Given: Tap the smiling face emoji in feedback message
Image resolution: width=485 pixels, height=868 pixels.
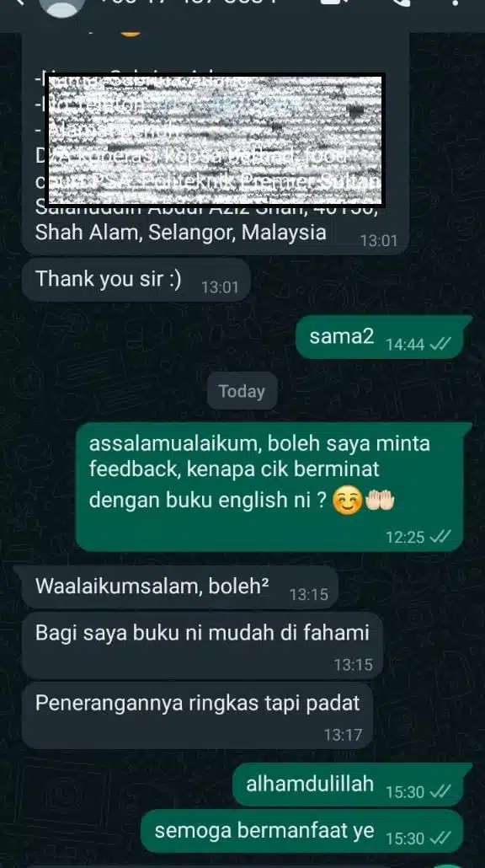Looking at the screenshot, I should point(346,501).
